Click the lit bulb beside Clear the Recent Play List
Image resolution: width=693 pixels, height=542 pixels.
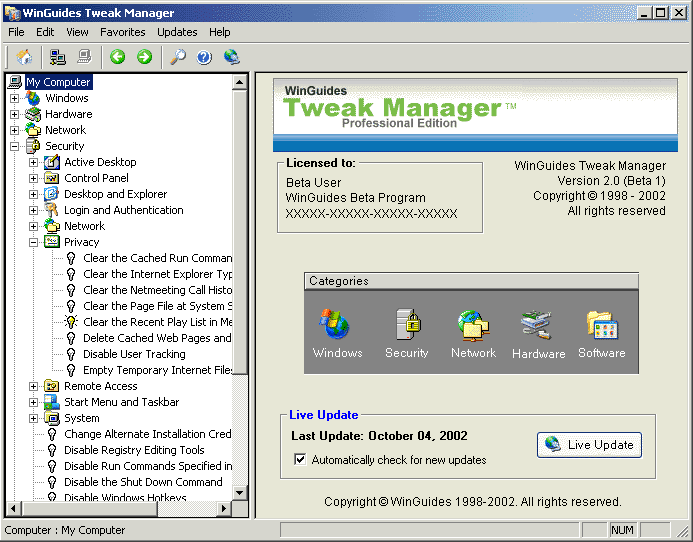coord(71,322)
